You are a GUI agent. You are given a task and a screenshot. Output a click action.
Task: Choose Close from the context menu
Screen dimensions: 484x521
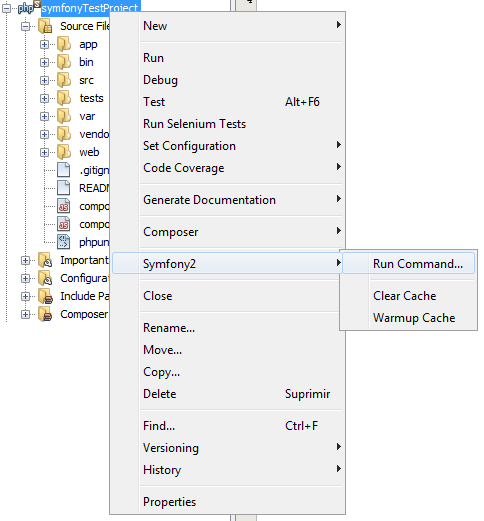227,296
